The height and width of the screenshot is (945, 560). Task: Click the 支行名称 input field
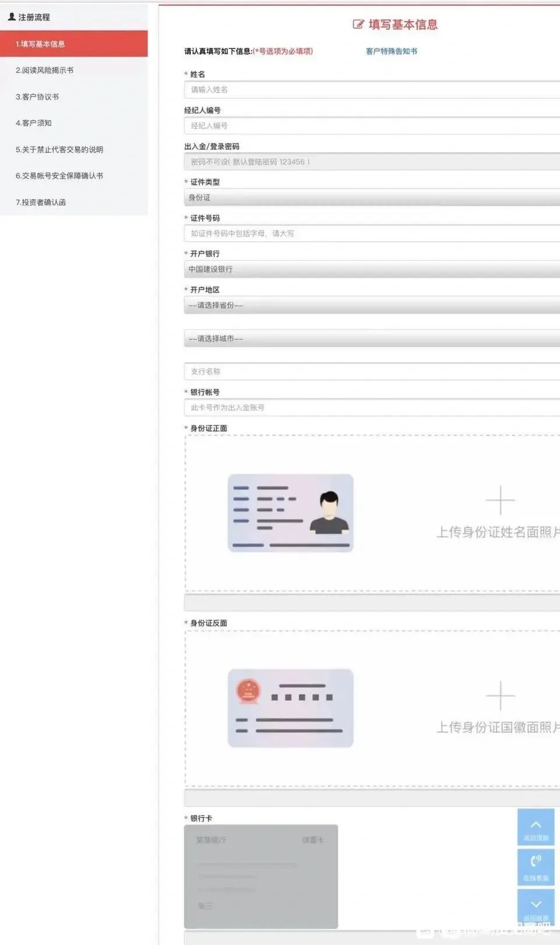[372, 372]
